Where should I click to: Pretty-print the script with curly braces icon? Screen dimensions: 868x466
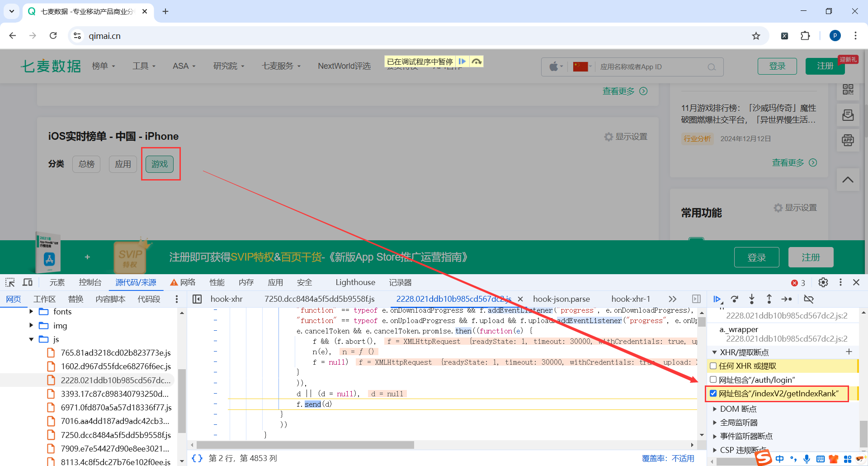[197, 458]
